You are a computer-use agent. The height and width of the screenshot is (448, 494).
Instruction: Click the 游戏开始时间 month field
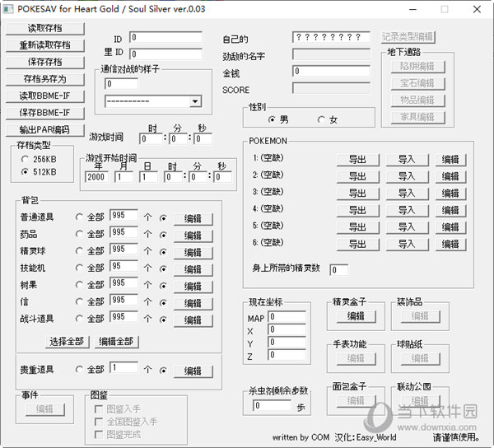click(x=123, y=177)
